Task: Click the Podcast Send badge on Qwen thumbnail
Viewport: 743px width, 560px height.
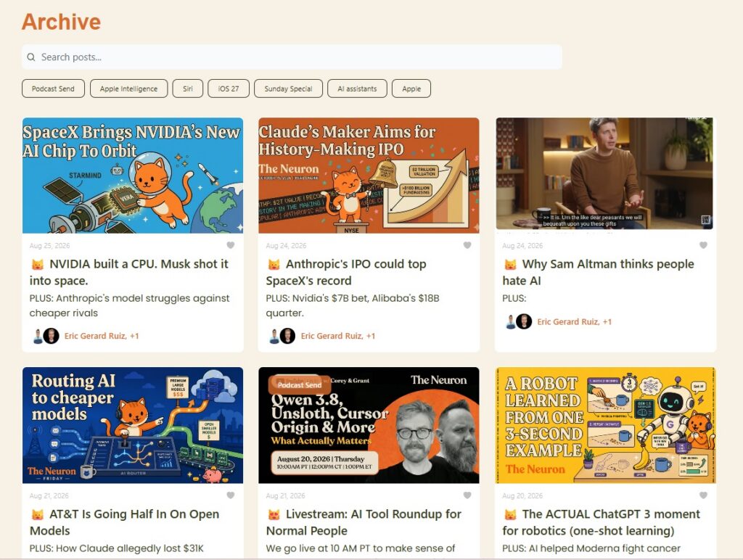Action: (300, 384)
